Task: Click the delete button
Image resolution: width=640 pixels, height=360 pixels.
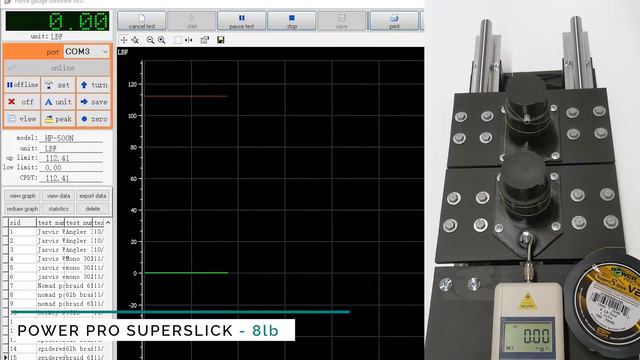Action: tap(93, 209)
